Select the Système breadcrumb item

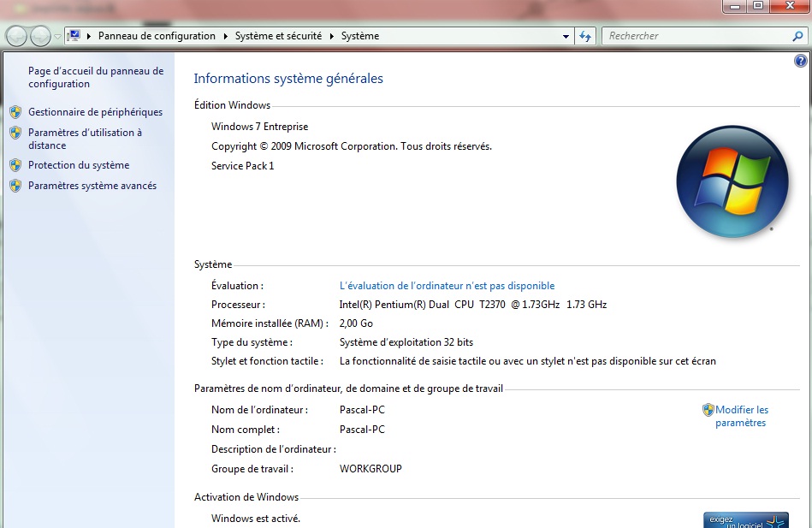[360, 36]
